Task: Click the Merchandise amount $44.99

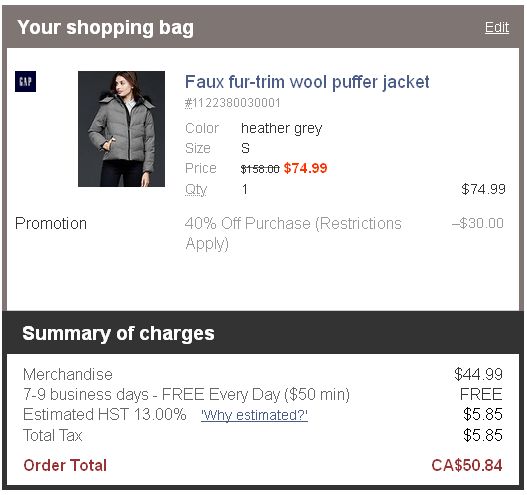Action: (x=478, y=374)
